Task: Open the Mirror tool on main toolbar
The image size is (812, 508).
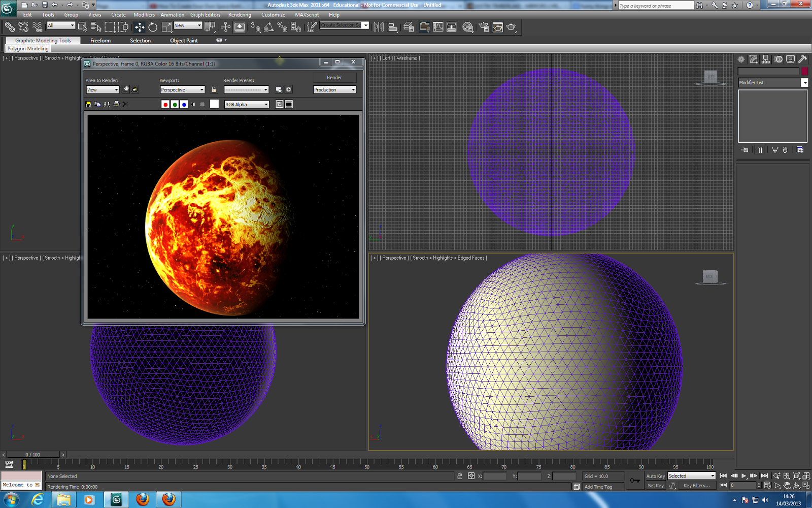Action: (x=379, y=27)
